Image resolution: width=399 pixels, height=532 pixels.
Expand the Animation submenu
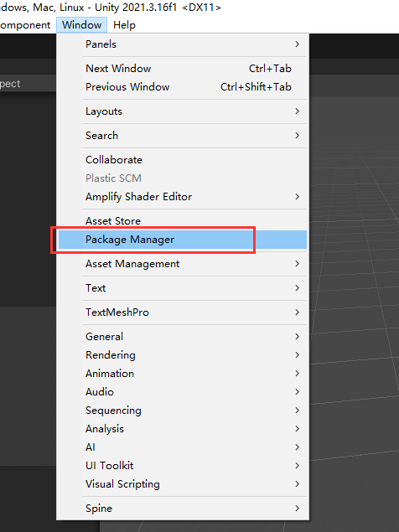(183, 374)
